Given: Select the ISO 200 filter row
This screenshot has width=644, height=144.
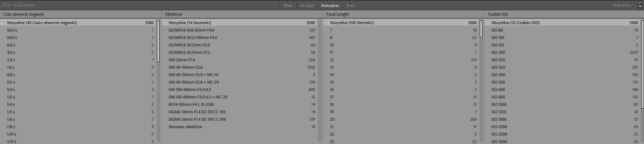Looking at the screenshot, I should [x=498, y=52].
